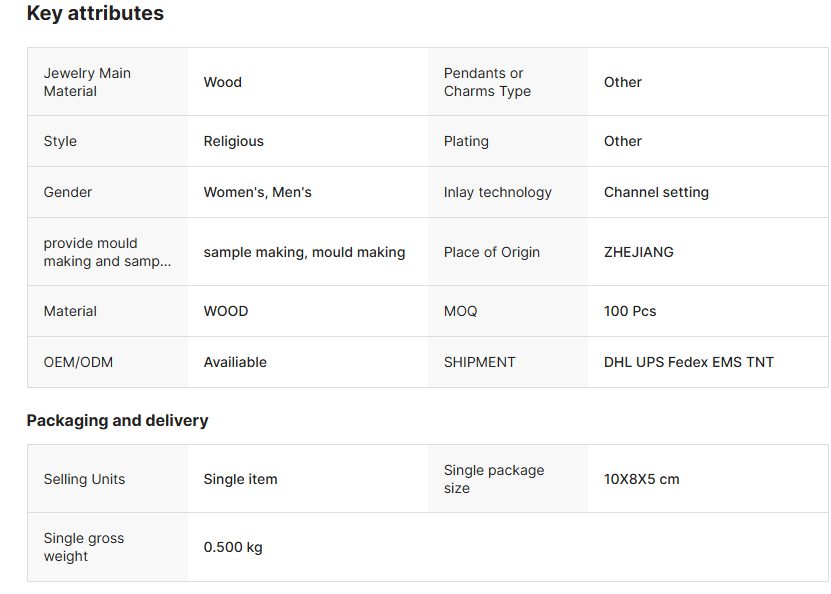
Task: Click the Packaging and delivery heading
Action: pyautogui.click(x=117, y=420)
